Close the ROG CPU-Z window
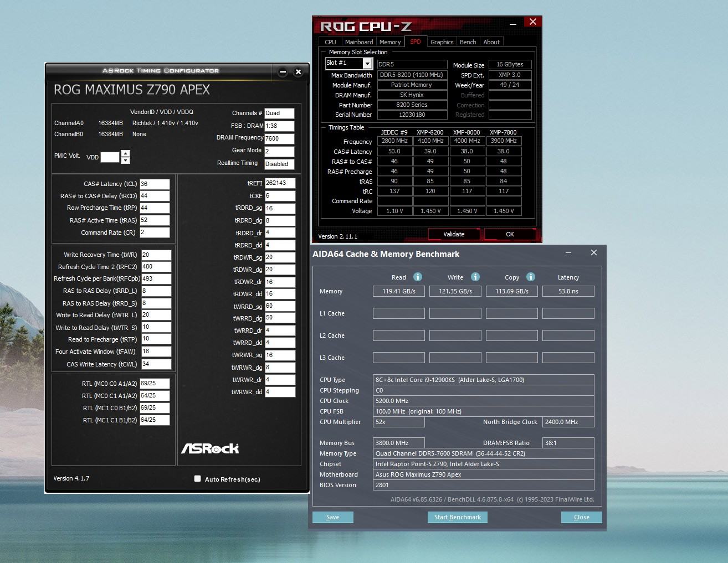Image resolution: width=728 pixels, height=563 pixels. (x=532, y=22)
